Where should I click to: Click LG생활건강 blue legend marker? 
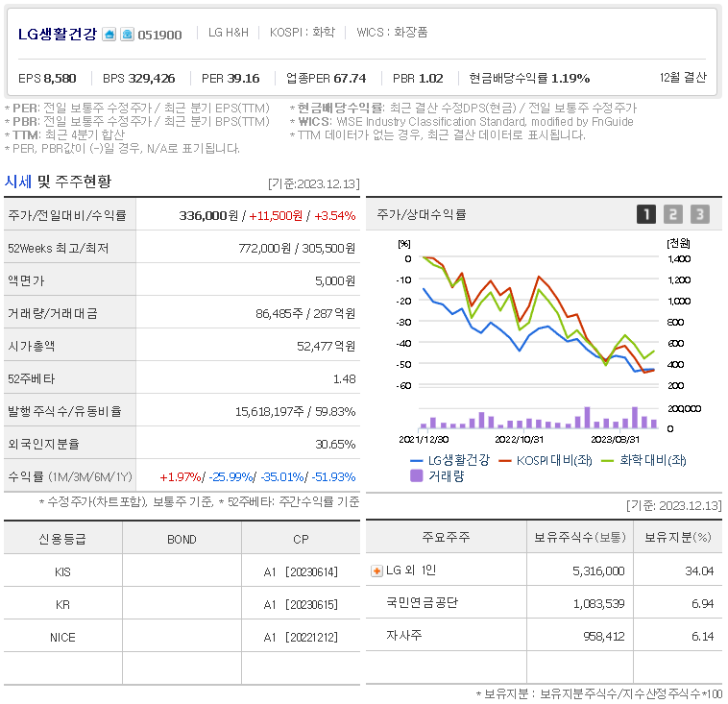click(417, 461)
